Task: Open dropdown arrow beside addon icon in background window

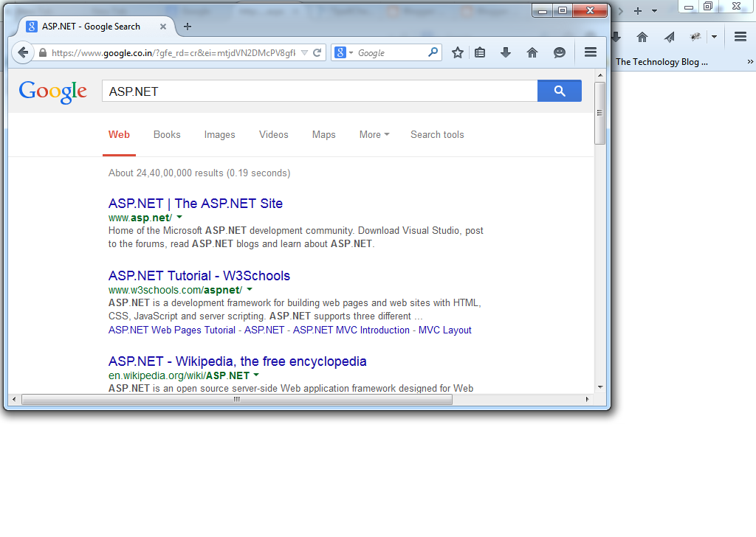Action: click(x=714, y=37)
